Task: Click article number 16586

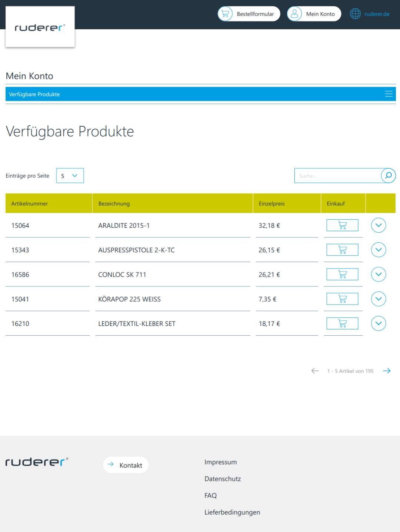Action: [20, 275]
